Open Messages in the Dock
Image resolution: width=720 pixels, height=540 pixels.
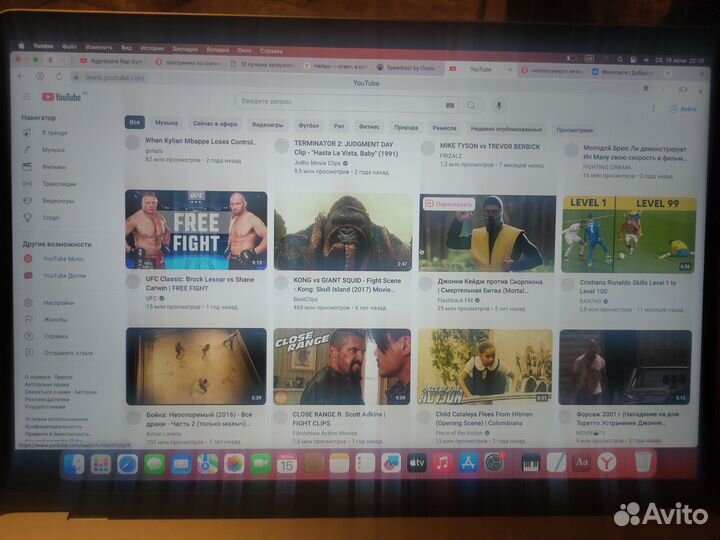coord(154,464)
